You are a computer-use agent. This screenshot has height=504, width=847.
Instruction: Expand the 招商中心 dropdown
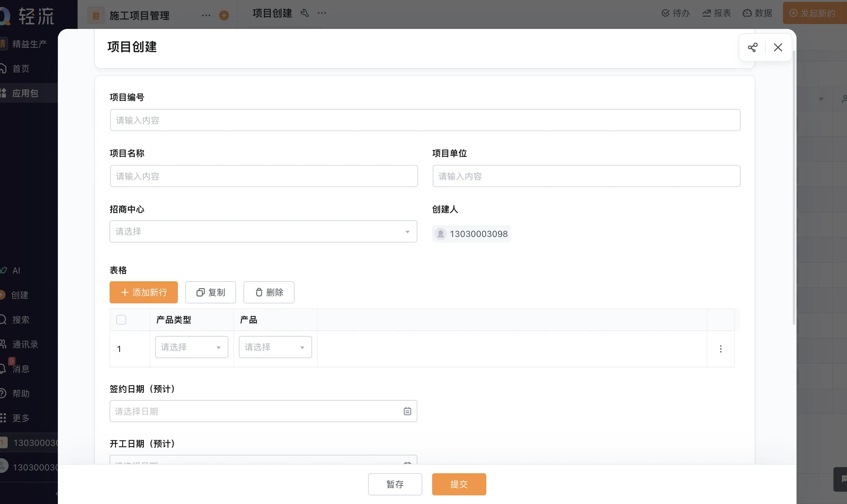click(x=263, y=232)
